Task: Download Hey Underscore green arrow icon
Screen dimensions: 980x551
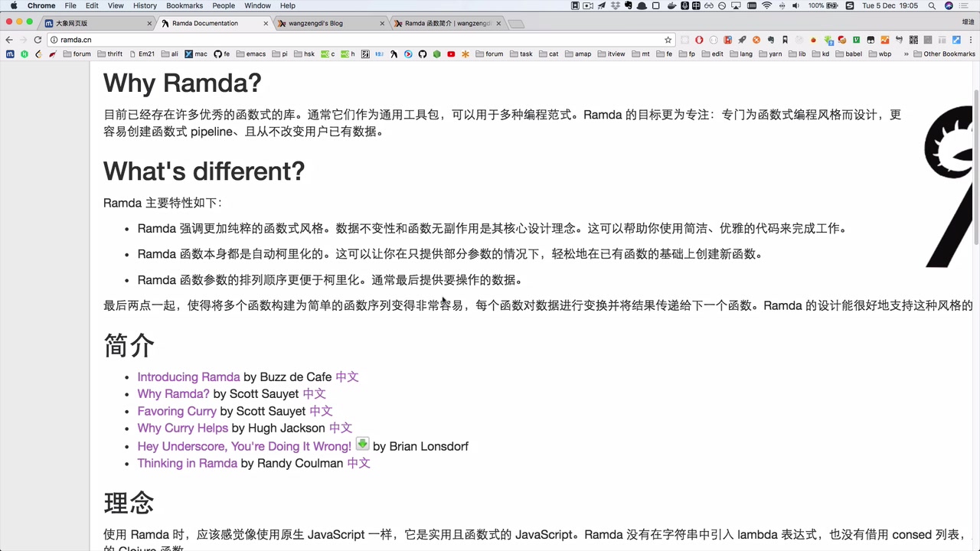Action: [x=362, y=444]
